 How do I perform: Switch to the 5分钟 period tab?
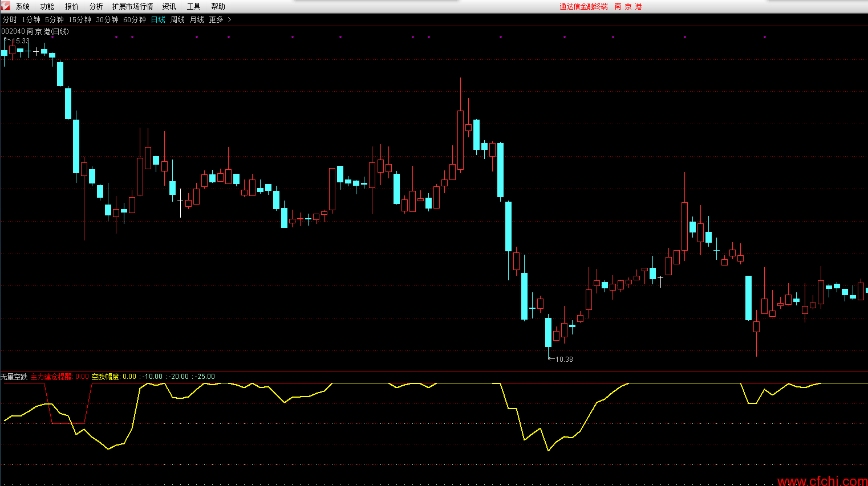[55, 19]
